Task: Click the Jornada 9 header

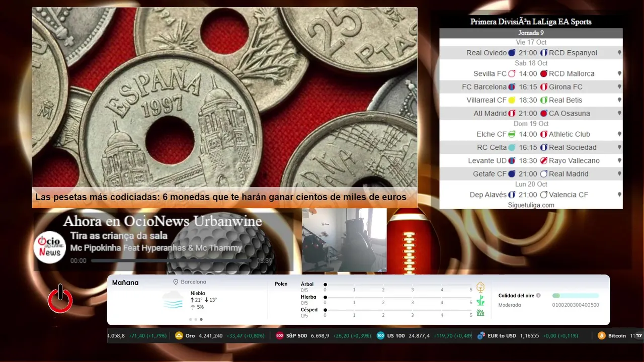Action: 531,33
